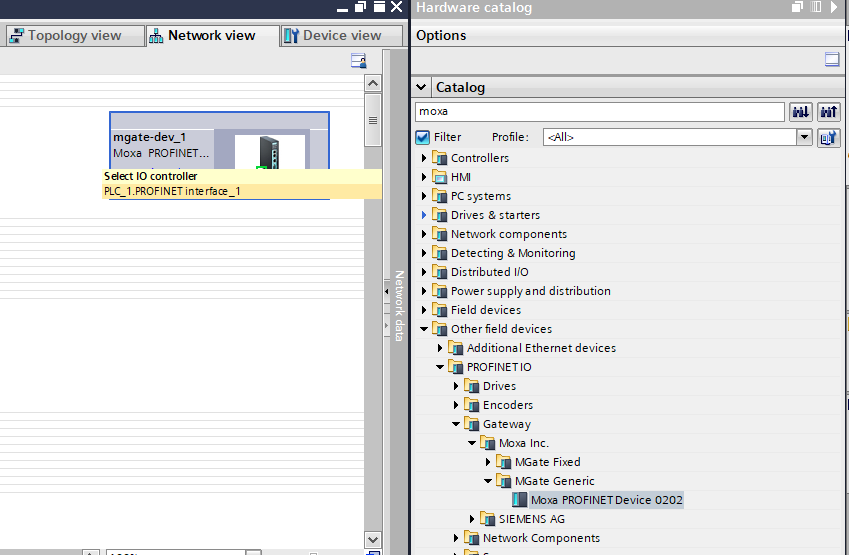849x555 pixels.
Task: Expand the HMI folder arrow
Action: click(x=424, y=177)
